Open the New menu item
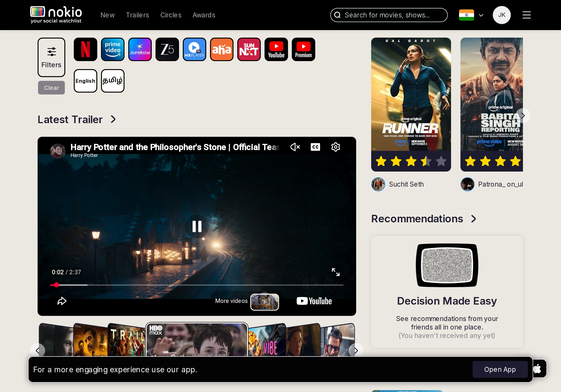This screenshot has width=561, height=392. click(x=108, y=15)
